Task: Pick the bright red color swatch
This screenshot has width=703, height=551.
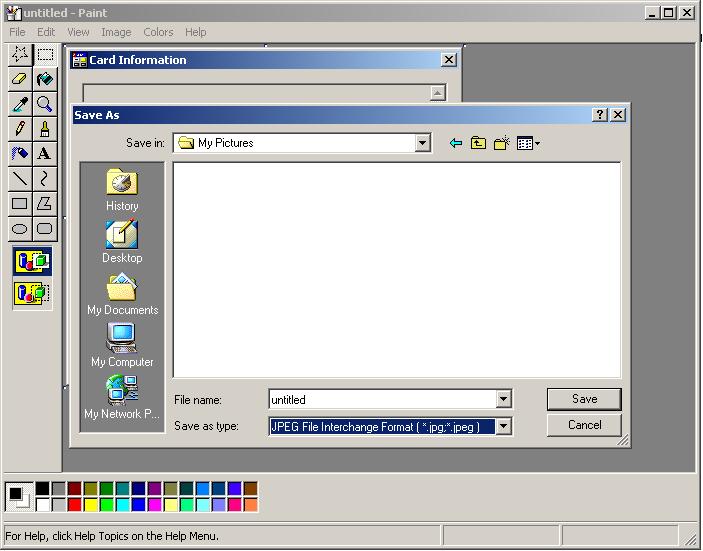Action: coord(74,505)
